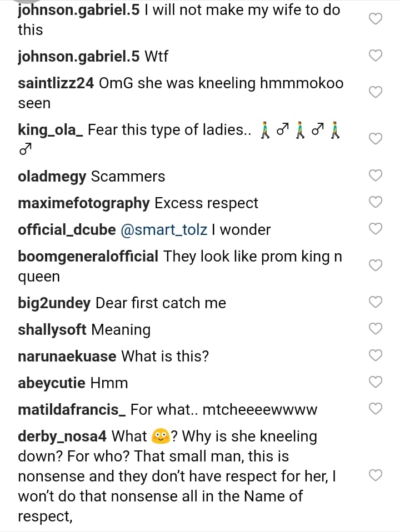
Task: Heart boomgeneralofficial's prom king comment
Action: (x=376, y=266)
